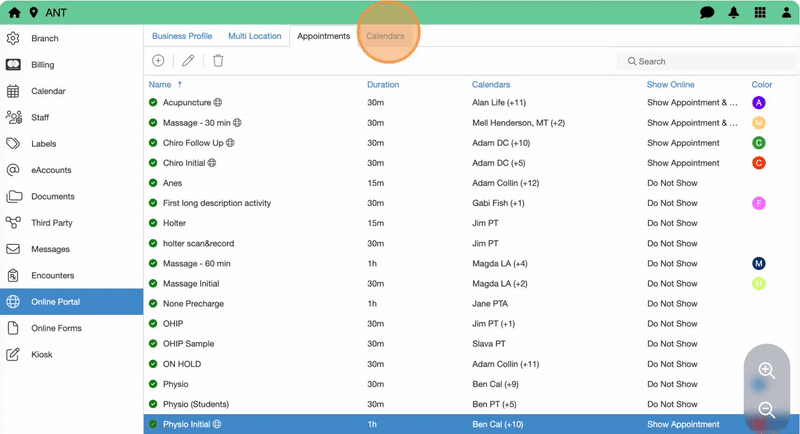Sort by the Duration column header
800x434 pixels.
click(x=383, y=85)
